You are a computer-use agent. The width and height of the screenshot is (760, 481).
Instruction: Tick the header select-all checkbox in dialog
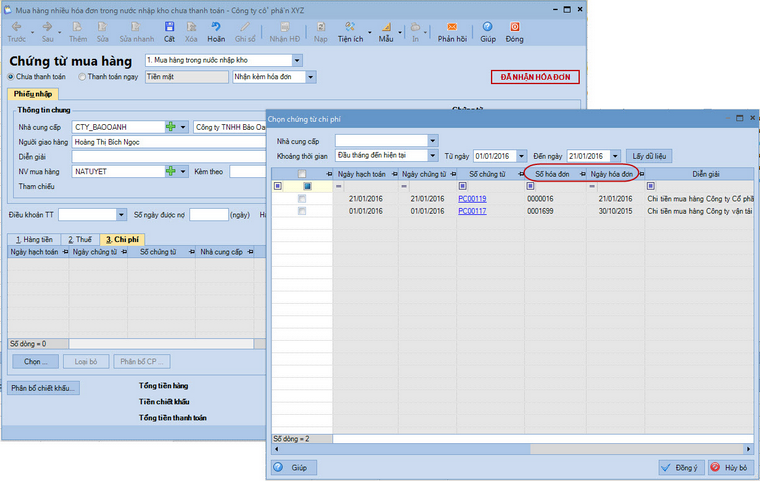coord(301,174)
